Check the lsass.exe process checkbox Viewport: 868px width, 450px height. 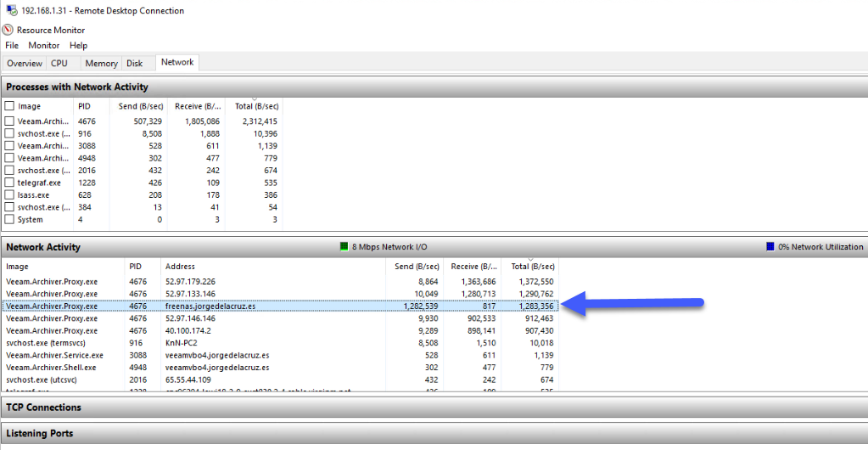pos(9,195)
